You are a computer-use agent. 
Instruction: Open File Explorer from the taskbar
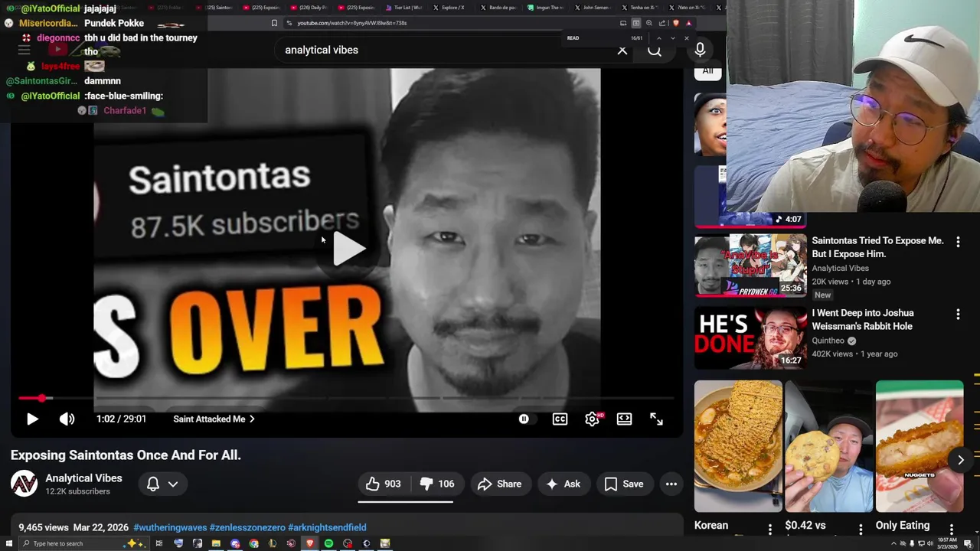(x=216, y=543)
